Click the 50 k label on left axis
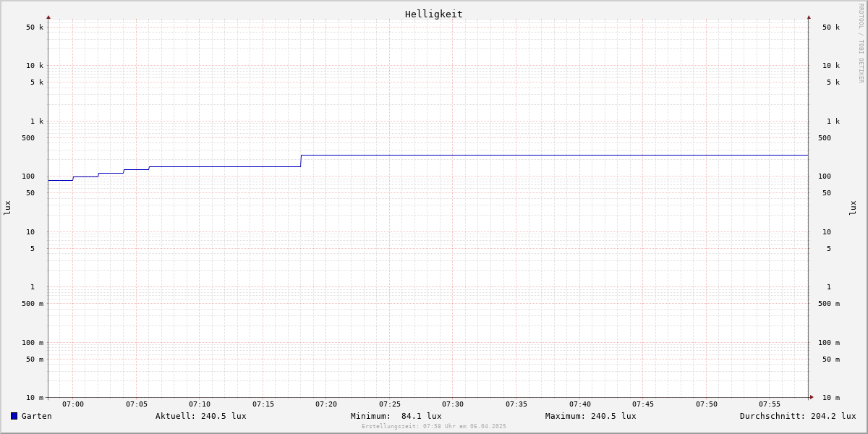 point(35,27)
